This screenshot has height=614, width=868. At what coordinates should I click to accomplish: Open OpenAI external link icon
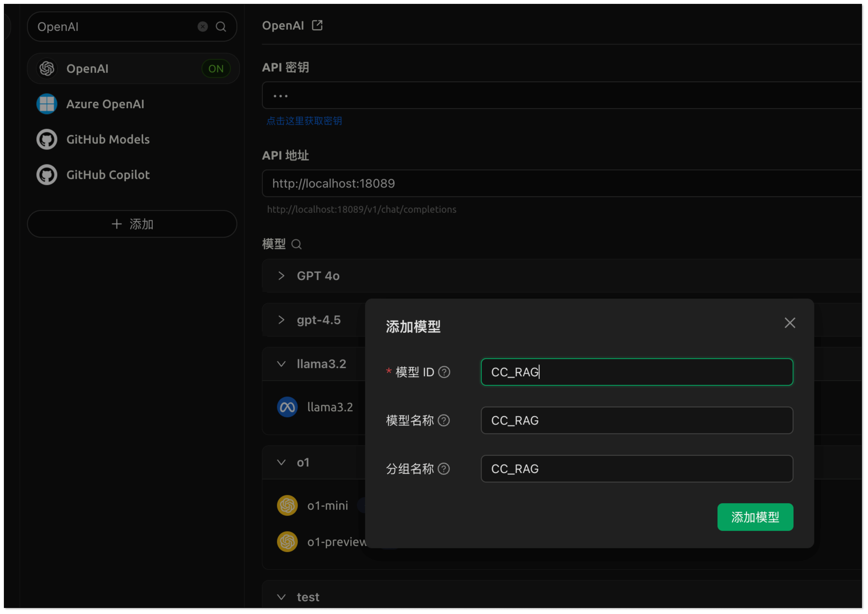(x=317, y=25)
